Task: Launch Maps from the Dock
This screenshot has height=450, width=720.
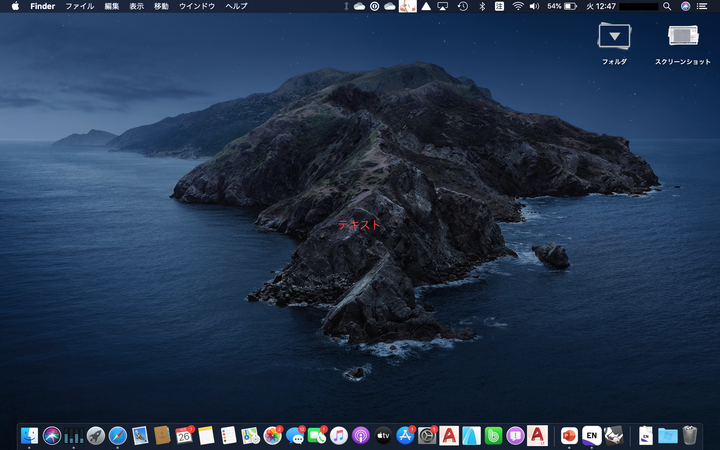Action: click(x=250, y=435)
